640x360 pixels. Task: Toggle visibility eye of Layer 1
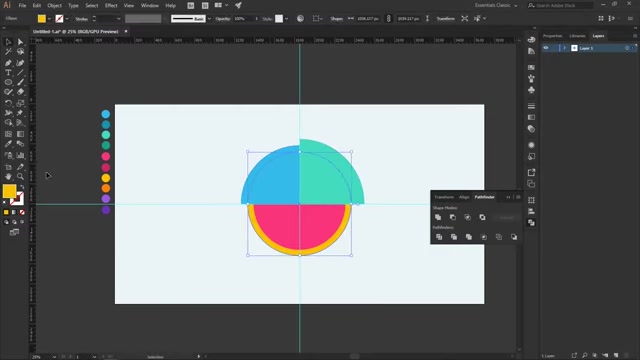pos(546,48)
